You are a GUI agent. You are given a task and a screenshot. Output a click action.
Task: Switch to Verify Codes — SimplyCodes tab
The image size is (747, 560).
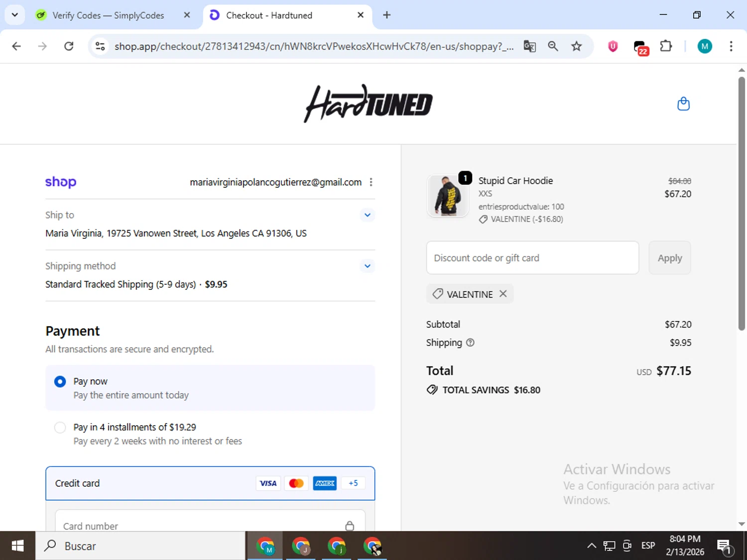pyautogui.click(x=108, y=15)
